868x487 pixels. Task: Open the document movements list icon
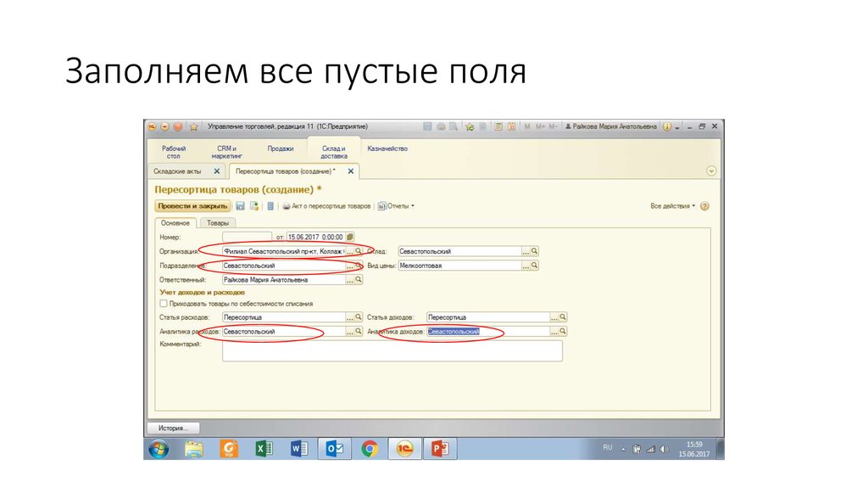click(x=270, y=206)
